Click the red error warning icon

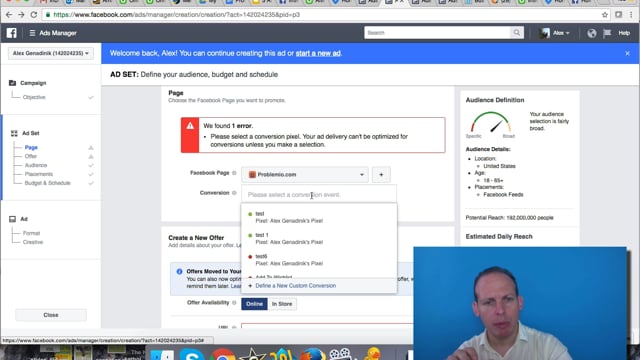click(190, 126)
